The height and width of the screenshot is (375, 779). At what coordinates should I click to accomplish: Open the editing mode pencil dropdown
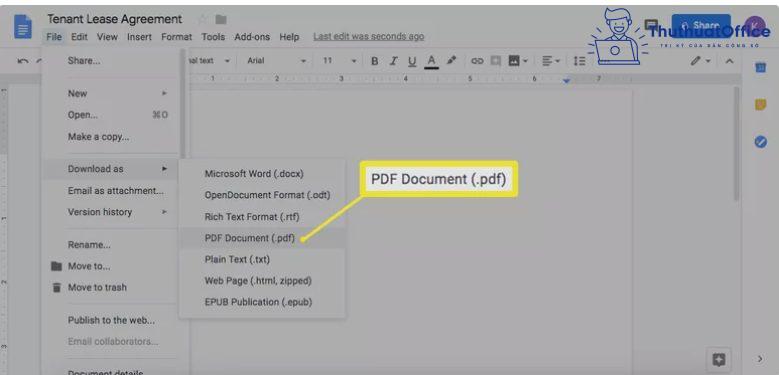[x=700, y=61]
